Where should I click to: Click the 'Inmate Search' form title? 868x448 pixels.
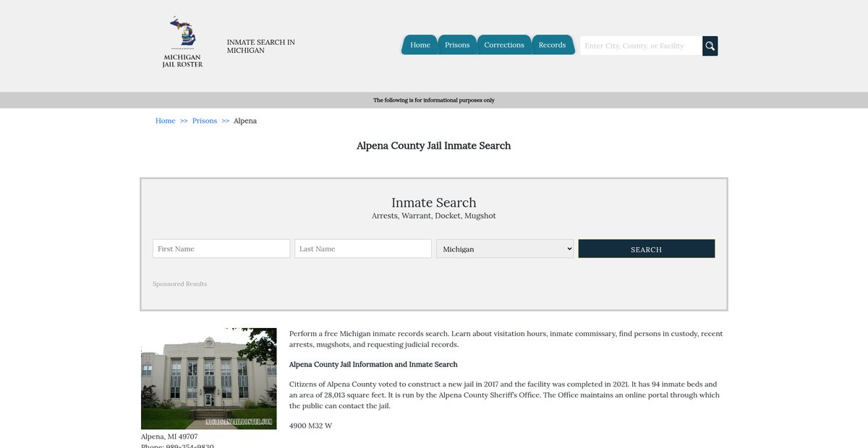click(434, 202)
